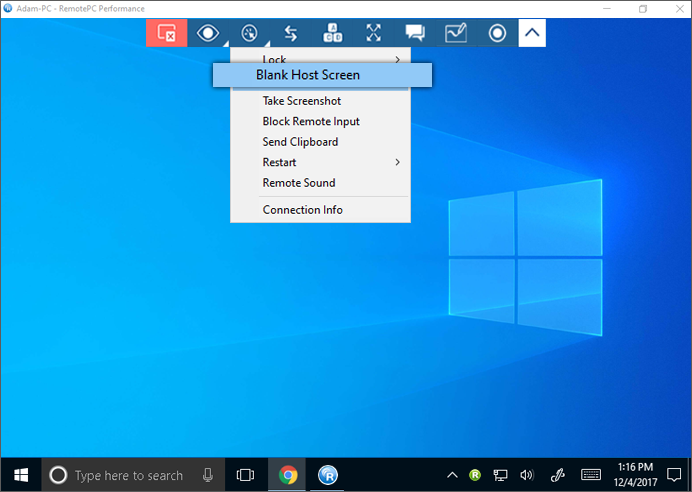Select Blank Host Screen menu item

[x=308, y=75]
